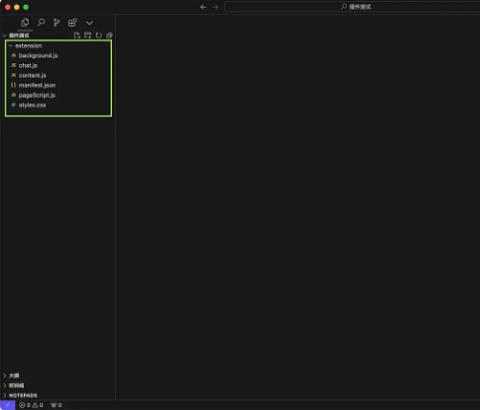Click the ports indicator in status bar
The height and width of the screenshot is (410, 480).
56,405
